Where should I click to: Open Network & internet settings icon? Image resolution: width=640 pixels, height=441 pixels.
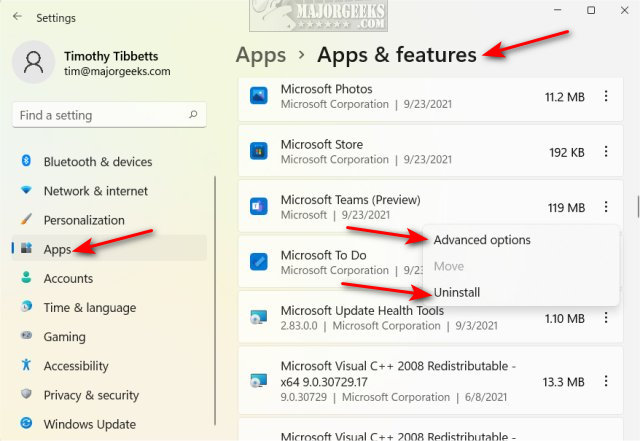point(26,191)
